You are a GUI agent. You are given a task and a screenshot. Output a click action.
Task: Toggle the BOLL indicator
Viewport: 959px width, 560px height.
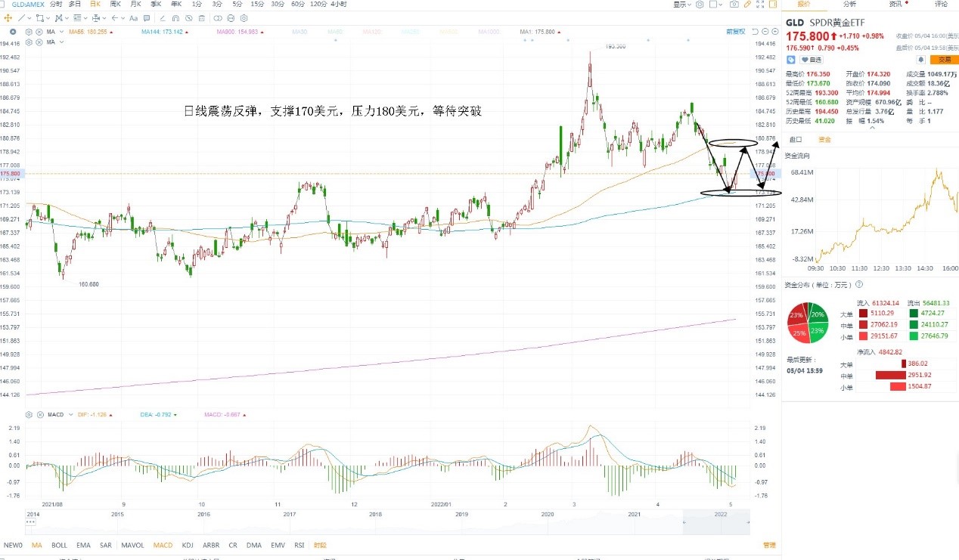click(59, 545)
